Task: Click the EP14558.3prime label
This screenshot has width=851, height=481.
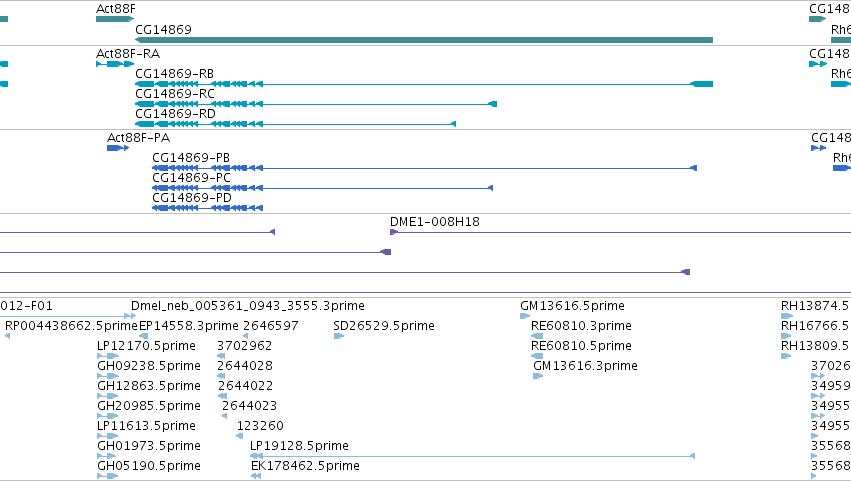Action: (189, 326)
